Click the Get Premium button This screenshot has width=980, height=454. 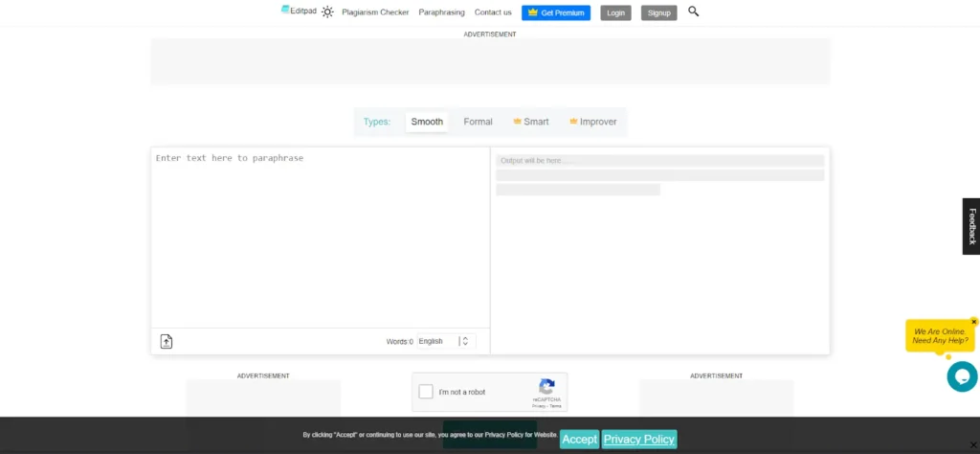(556, 12)
